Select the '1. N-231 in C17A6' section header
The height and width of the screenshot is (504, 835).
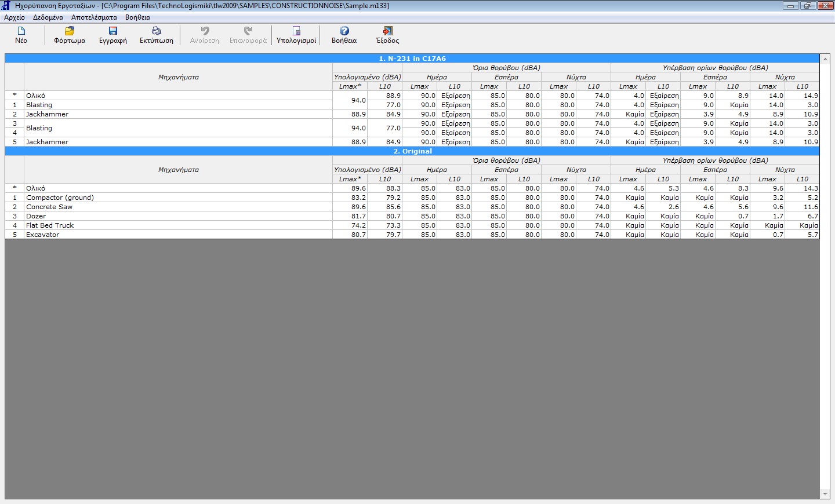click(412, 59)
